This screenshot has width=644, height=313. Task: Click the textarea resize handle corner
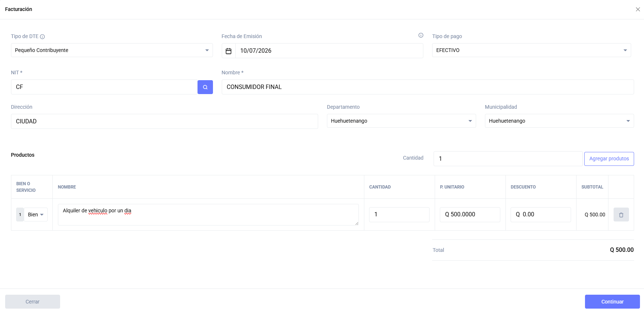pyautogui.click(x=357, y=223)
